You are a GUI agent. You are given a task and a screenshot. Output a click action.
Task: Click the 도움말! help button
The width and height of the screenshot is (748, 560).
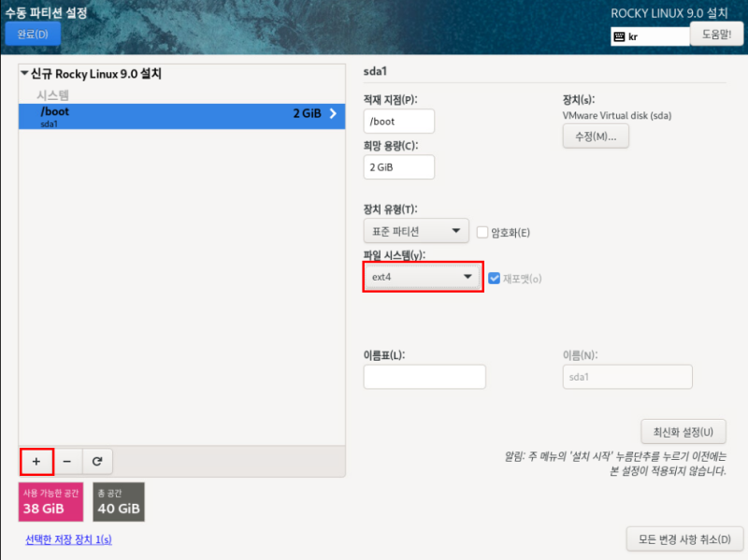tap(716, 35)
